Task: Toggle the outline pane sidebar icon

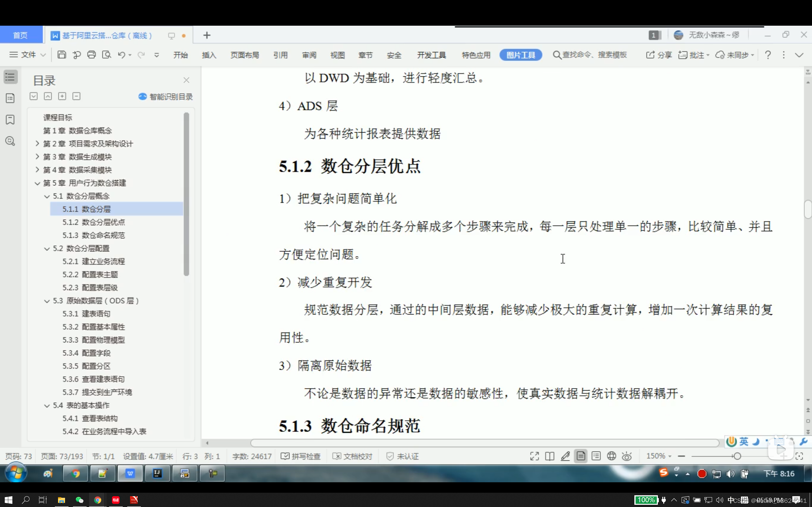Action: [x=10, y=77]
